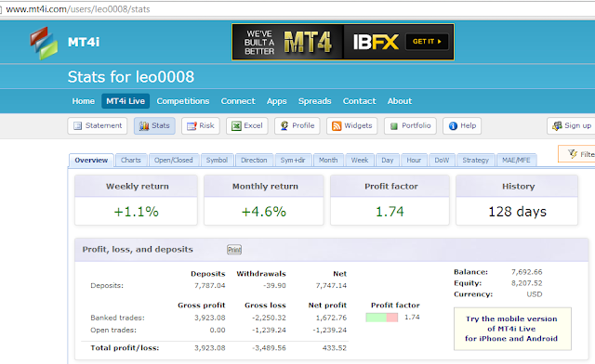Switch to the Overview tab

click(91, 160)
